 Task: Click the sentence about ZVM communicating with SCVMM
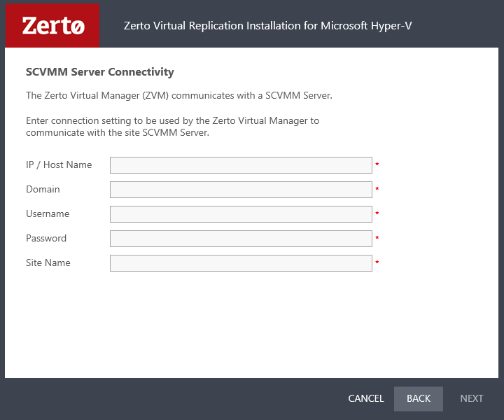tap(179, 95)
